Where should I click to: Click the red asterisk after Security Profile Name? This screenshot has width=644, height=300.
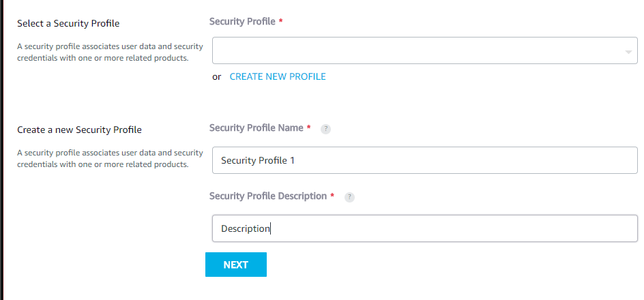(309, 128)
